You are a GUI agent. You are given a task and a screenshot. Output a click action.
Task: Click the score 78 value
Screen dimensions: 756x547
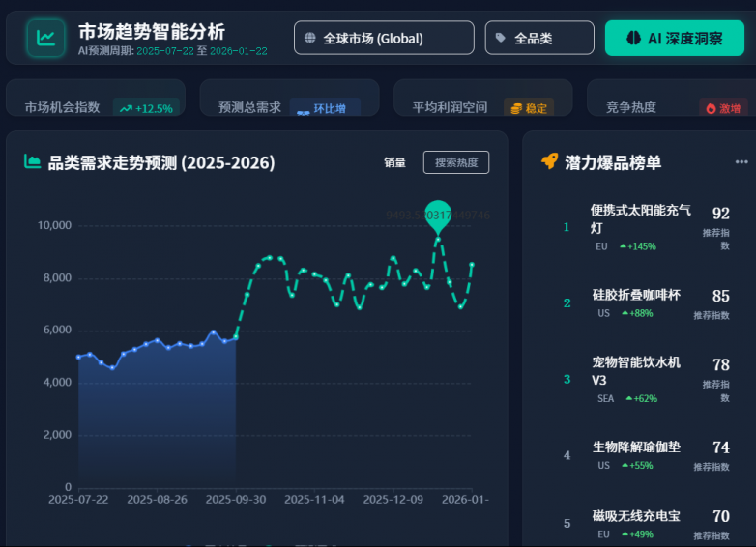[721, 364]
